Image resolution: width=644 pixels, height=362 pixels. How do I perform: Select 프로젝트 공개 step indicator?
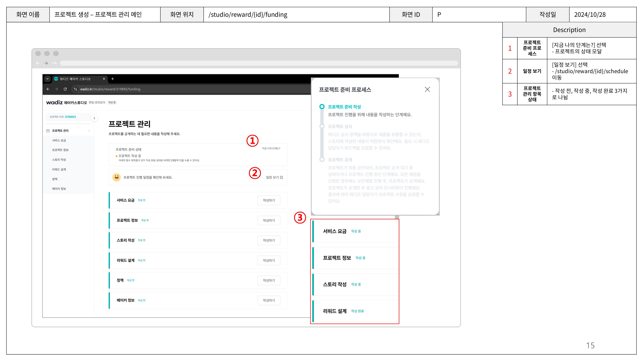(x=322, y=160)
